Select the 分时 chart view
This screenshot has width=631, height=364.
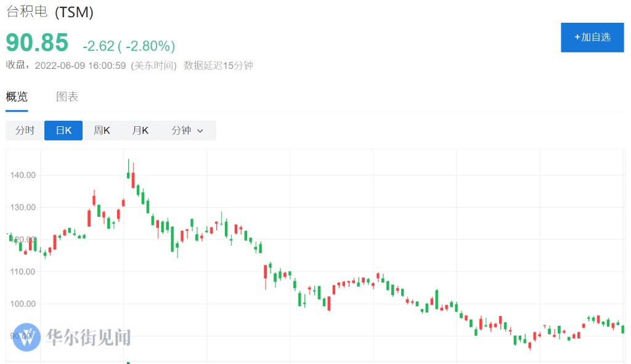point(25,131)
